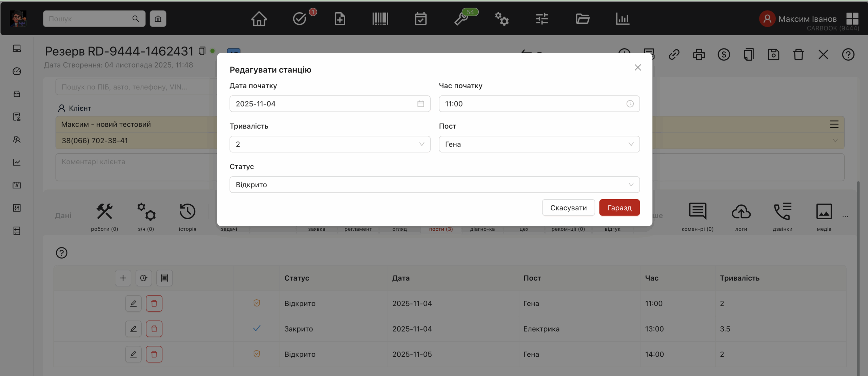Expand the Пост dropdown showing Гена

539,144
